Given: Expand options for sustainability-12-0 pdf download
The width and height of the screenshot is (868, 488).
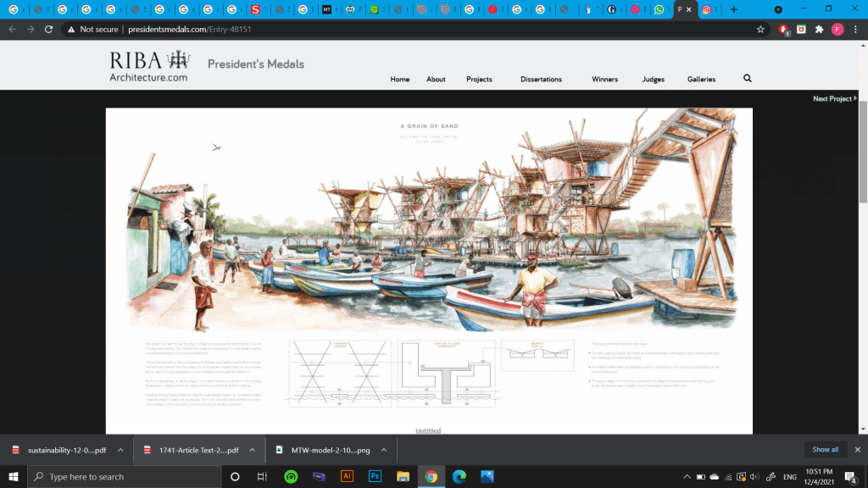Looking at the screenshot, I should (120, 450).
